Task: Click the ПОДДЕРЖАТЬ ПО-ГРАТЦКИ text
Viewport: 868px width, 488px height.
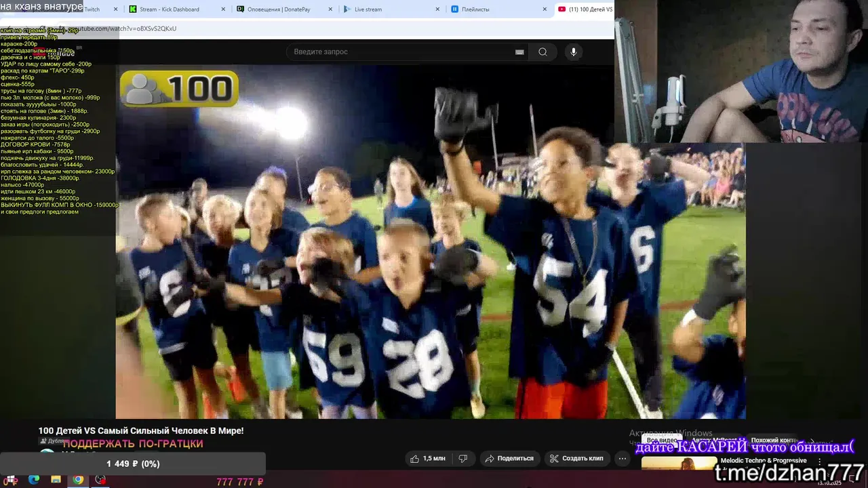Action: click(x=133, y=444)
